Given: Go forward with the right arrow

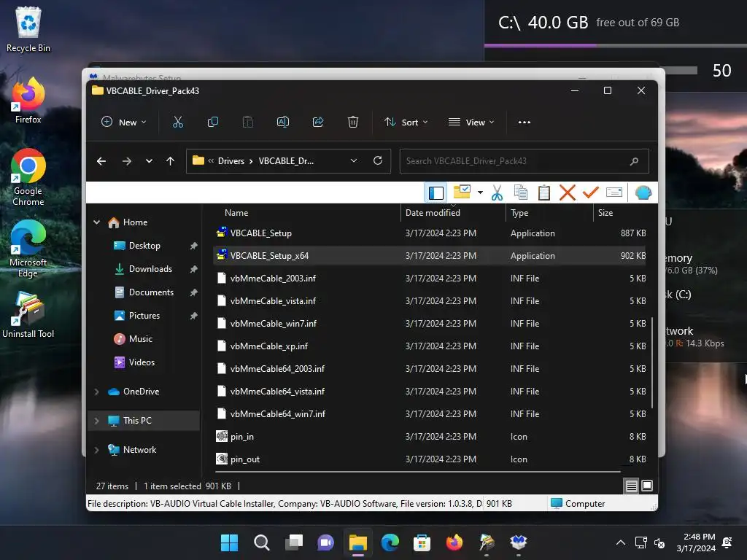Looking at the screenshot, I should [x=127, y=161].
